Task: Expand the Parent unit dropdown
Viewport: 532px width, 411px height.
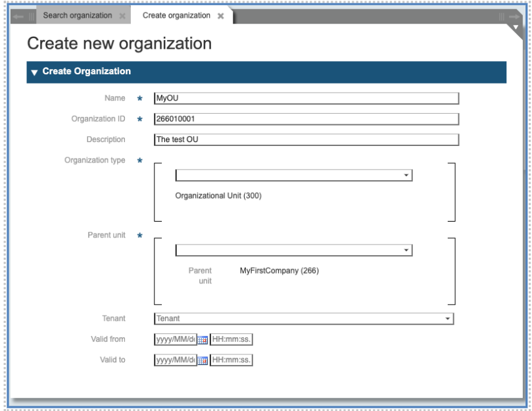Action: click(406, 251)
